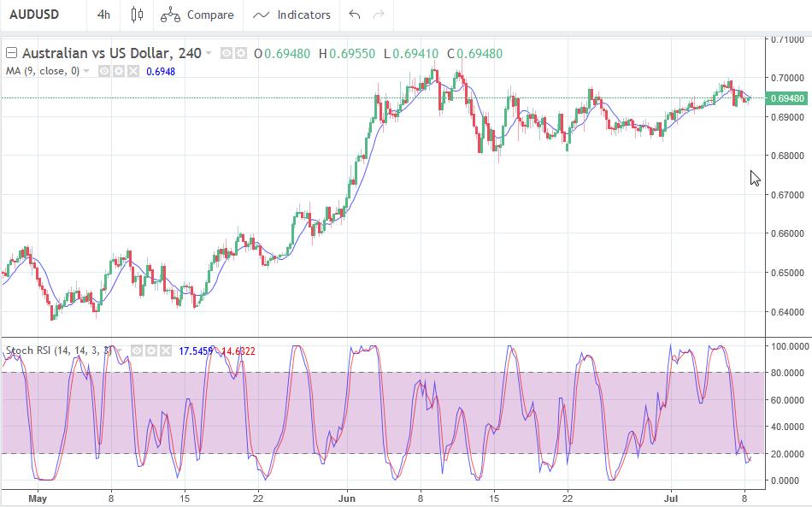
Task: Remove the Stoch RSI indicator
Action: (x=164, y=351)
